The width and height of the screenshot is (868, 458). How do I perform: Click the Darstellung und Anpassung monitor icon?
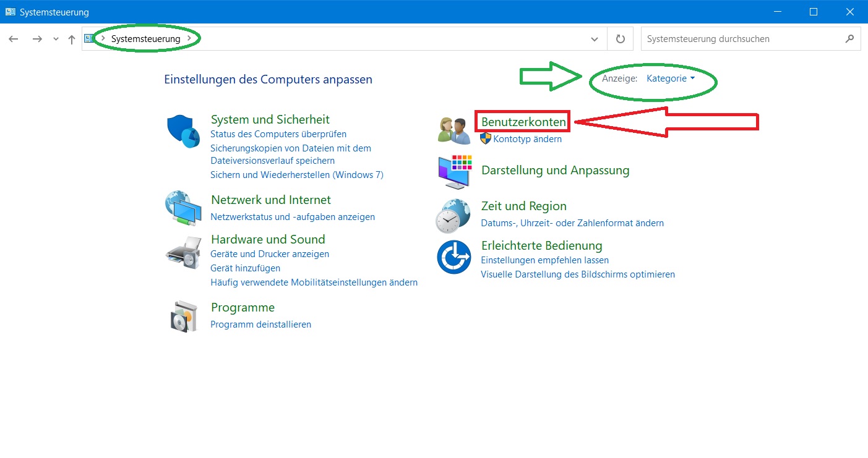[x=455, y=172]
